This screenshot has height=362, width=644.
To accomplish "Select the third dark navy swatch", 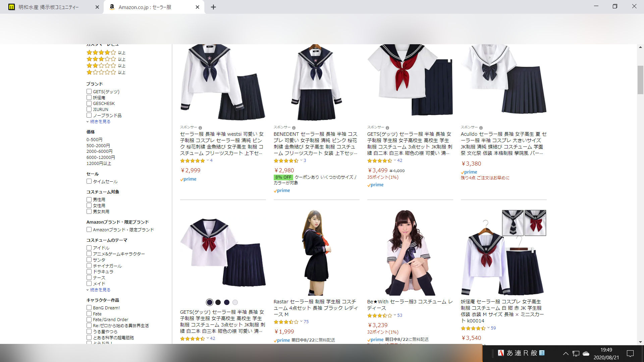I will coord(227,302).
